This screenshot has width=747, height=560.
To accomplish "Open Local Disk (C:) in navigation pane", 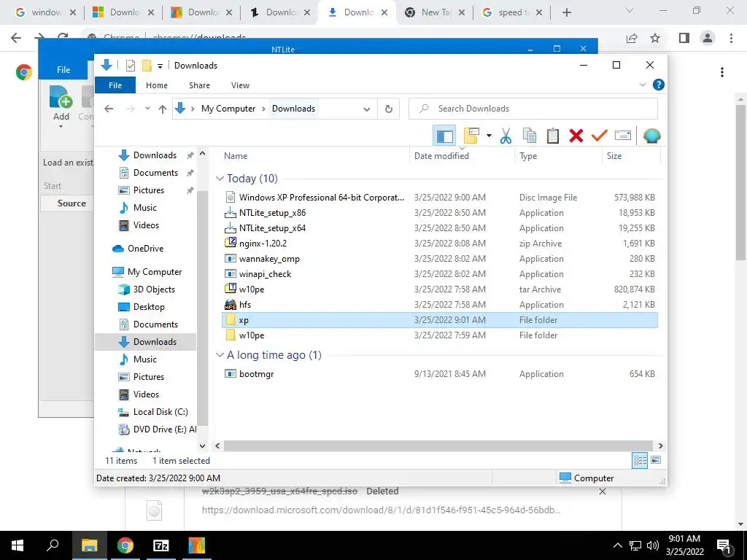I will coord(160,411).
